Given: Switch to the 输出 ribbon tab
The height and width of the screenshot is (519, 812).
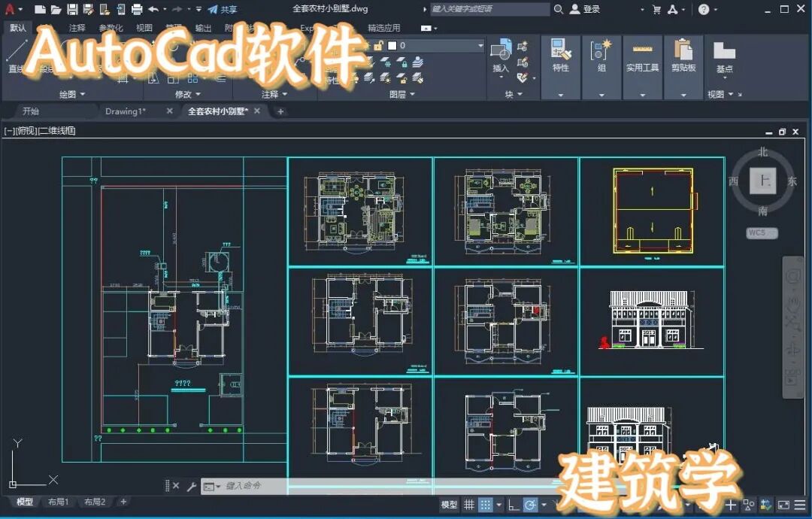Looking at the screenshot, I should [x=203, y=28].
